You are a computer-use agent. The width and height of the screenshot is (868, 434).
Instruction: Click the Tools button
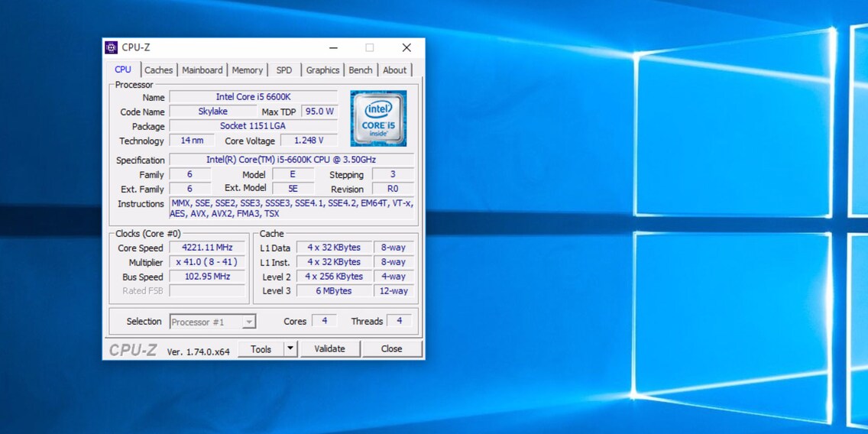261,348
